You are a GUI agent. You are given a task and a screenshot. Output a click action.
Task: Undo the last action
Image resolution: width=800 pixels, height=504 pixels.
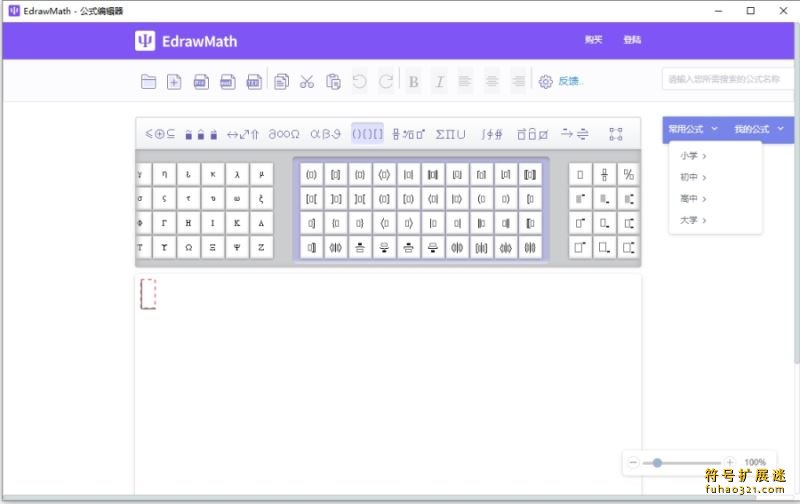coord(360,82)
